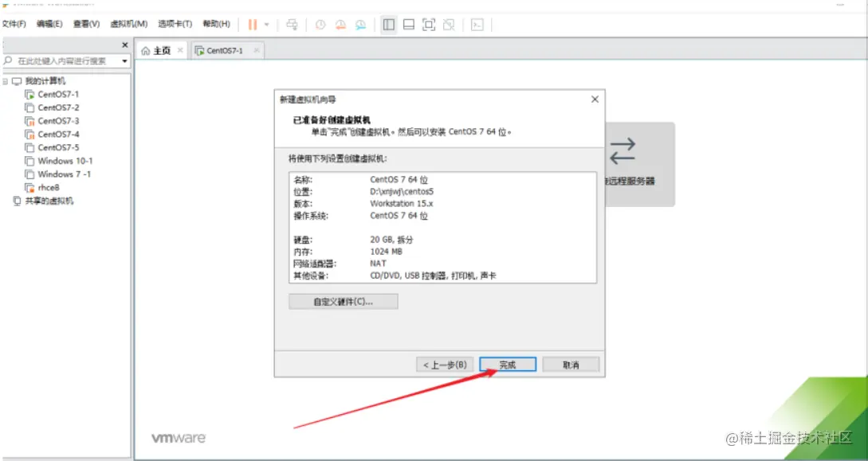Select CentOS7-1 in the library tree
The height and width of the screenshot is (461, 868).
(x=58, y=95)
